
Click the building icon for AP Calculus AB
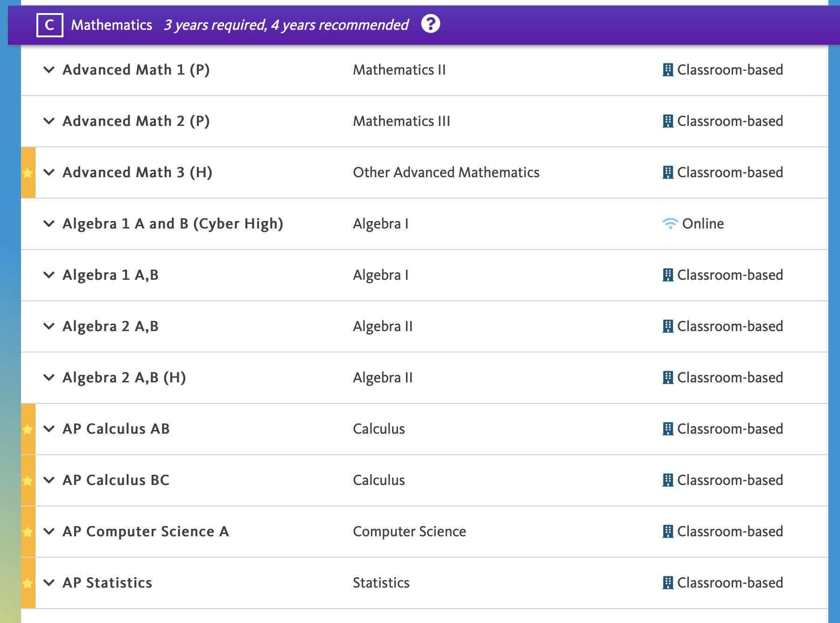click(668, 429)
